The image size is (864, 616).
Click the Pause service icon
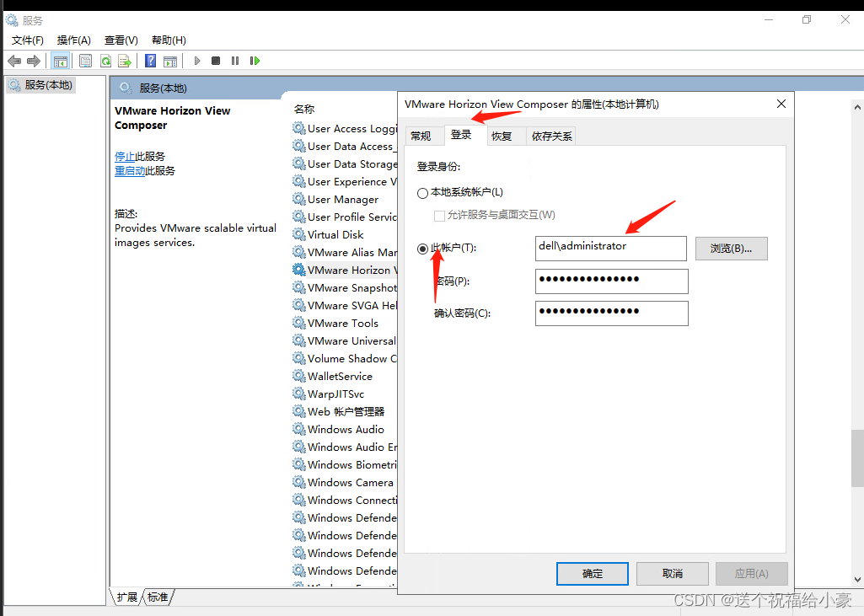(235, 61)
